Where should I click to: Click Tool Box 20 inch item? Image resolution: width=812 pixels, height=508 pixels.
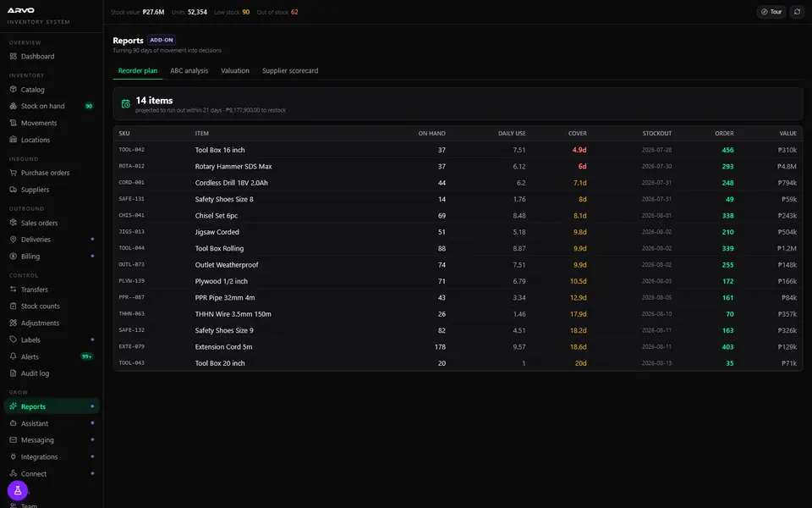(x=220, y=363)
